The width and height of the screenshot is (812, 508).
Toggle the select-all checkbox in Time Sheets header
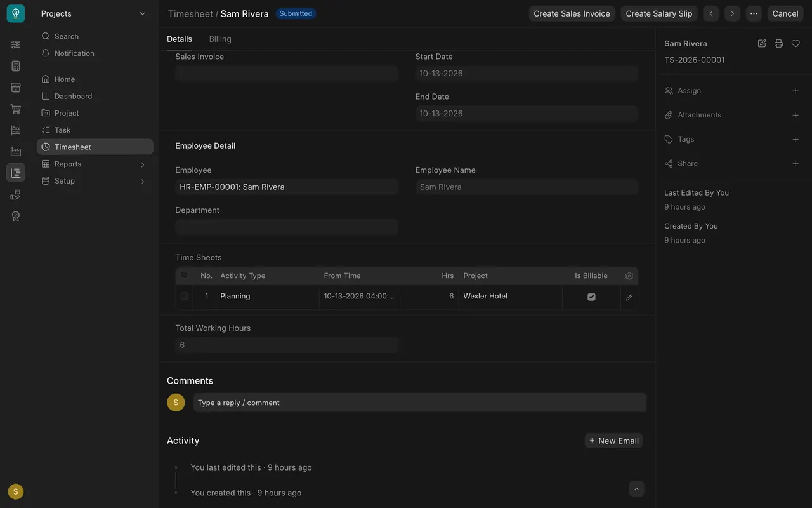tap(184, 276)
